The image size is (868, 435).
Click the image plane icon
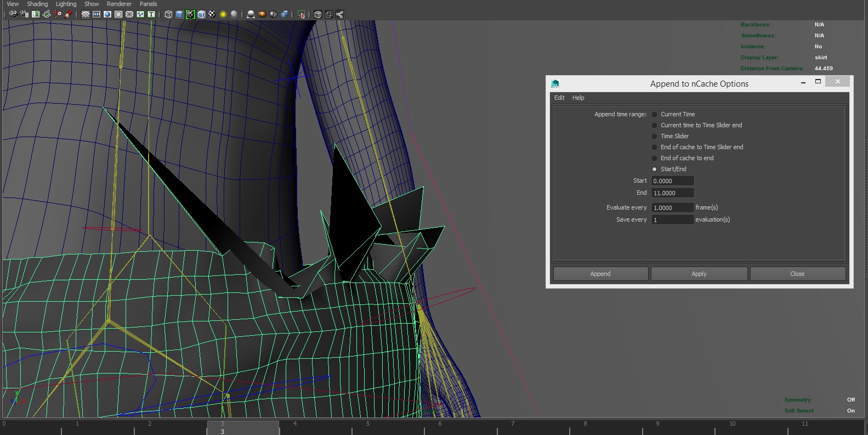(47, 14)
